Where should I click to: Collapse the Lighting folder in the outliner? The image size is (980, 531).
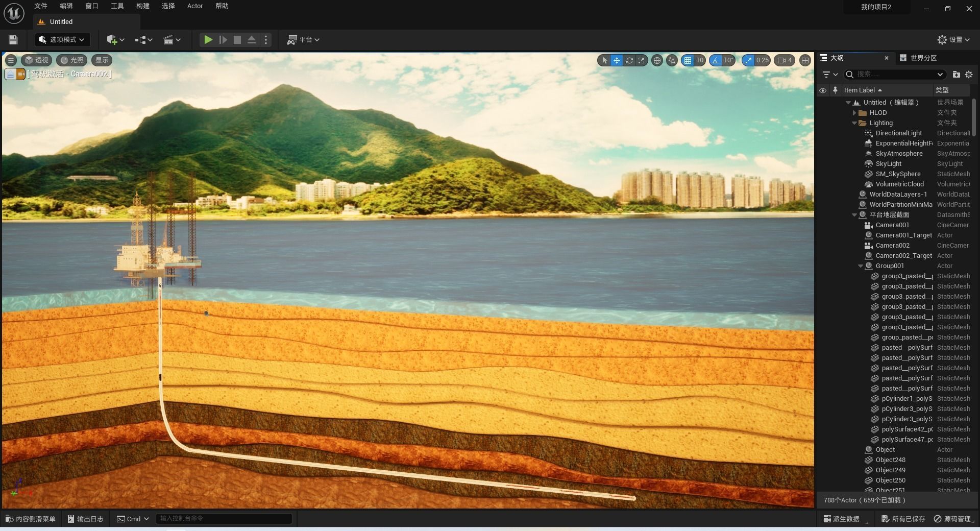[854, 123]
